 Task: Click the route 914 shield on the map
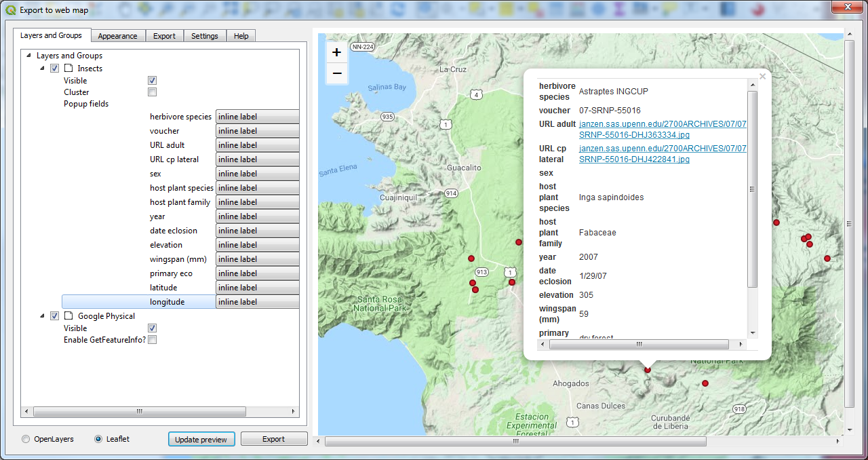tap(451, 193)
